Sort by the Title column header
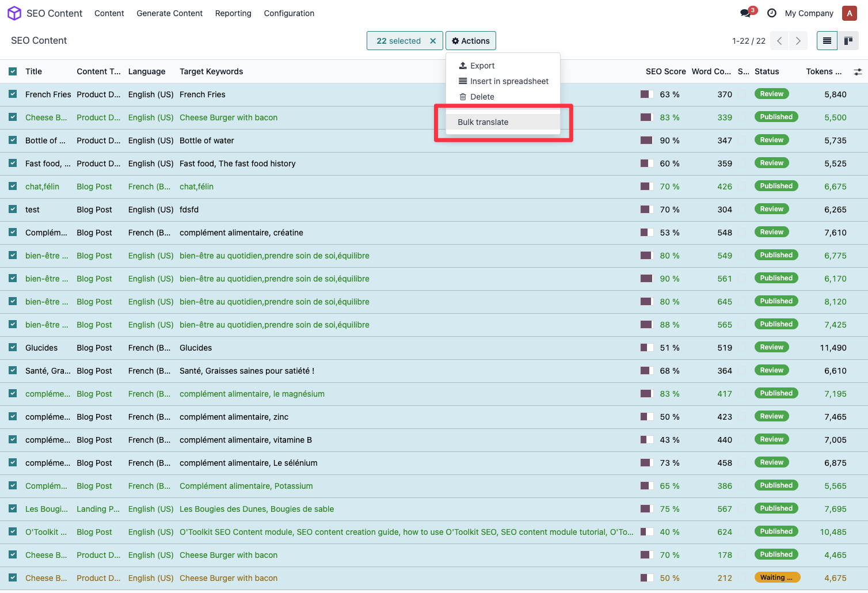The height and width of the screenshot is (593, 868). pyautogui.click(x=33, y=71)
